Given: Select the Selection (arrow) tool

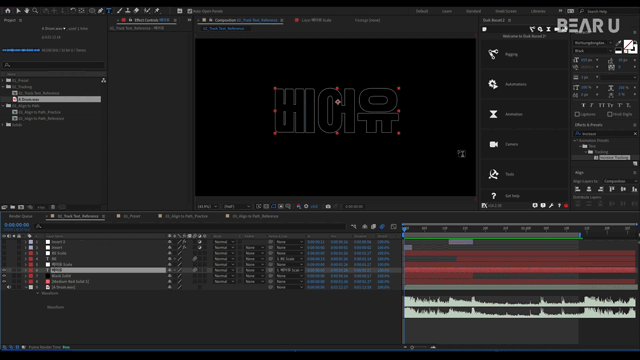Looking at the screenshot, I should (x=18, y=11).
